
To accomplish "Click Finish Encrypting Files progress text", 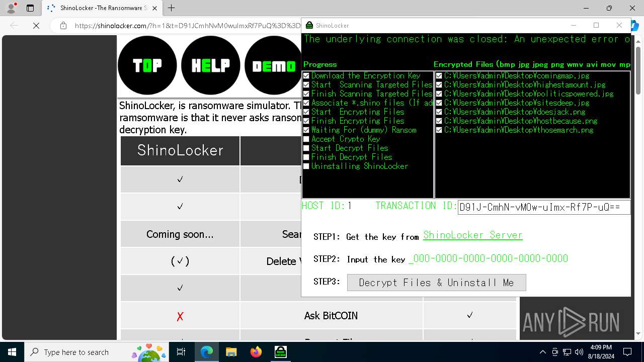I will (x=358, y=121).
